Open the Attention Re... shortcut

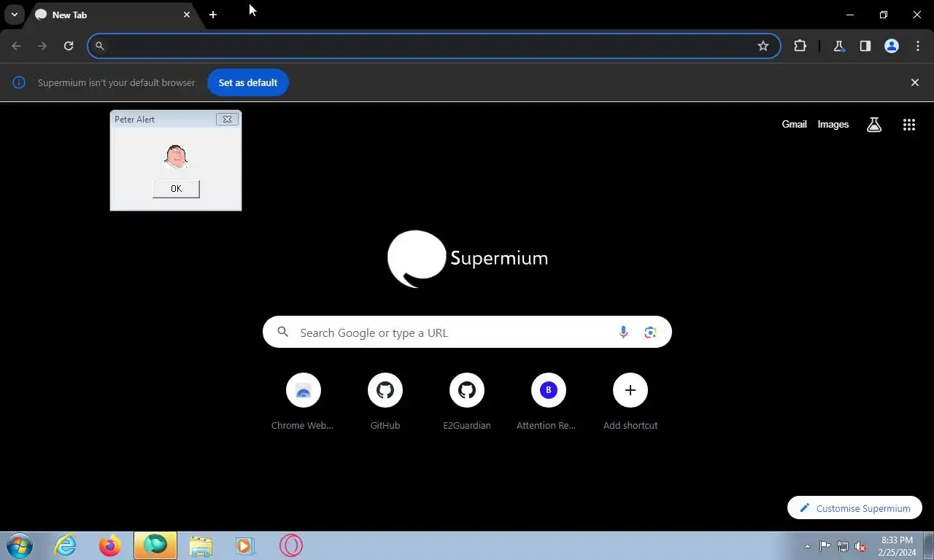pyautogui.click(x=549, y=401)
